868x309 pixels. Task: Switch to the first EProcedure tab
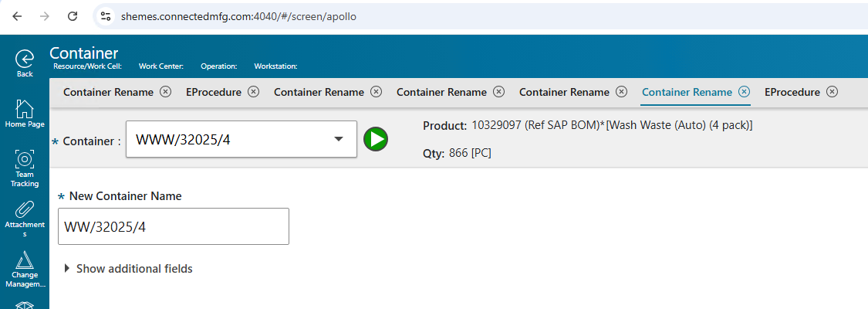pyautogui.click(x=213, y=92)
